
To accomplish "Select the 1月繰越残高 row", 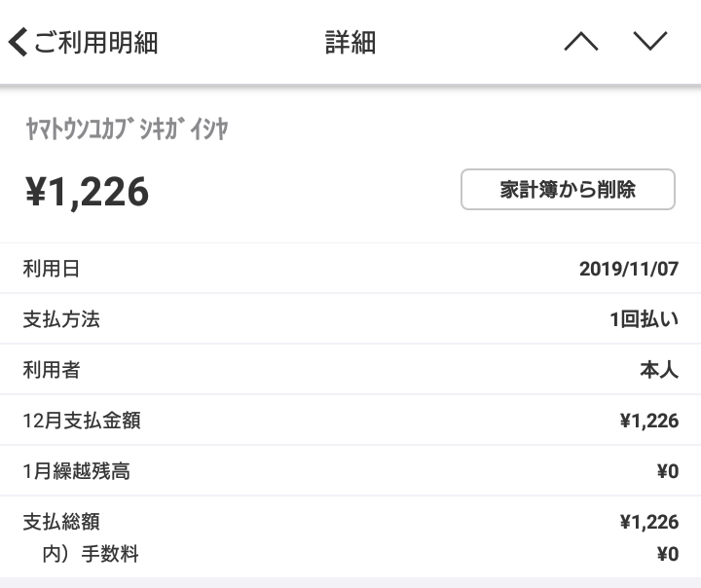I will [x=350, y=471].
